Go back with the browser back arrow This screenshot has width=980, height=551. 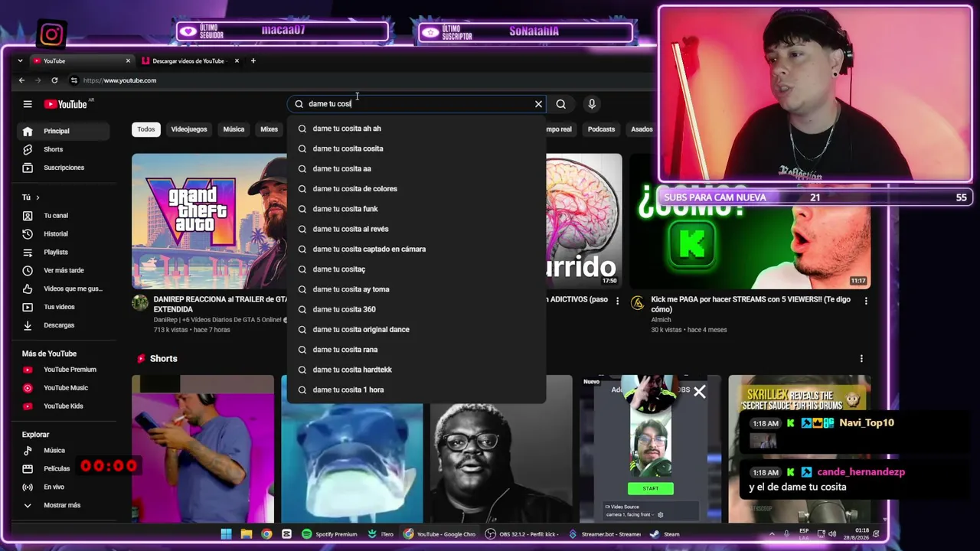pyautogui.click(x=21, y=80)
